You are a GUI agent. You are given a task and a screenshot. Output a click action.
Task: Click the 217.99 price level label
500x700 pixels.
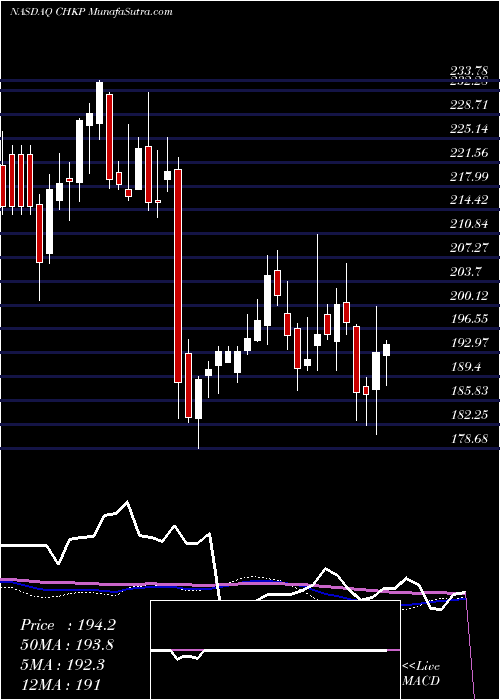click(469, 177)
